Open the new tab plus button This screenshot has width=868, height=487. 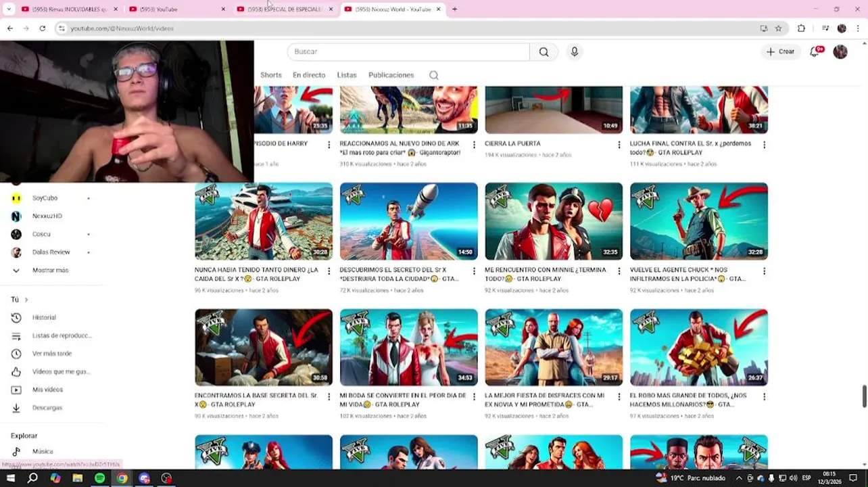(x=454, y=9)
